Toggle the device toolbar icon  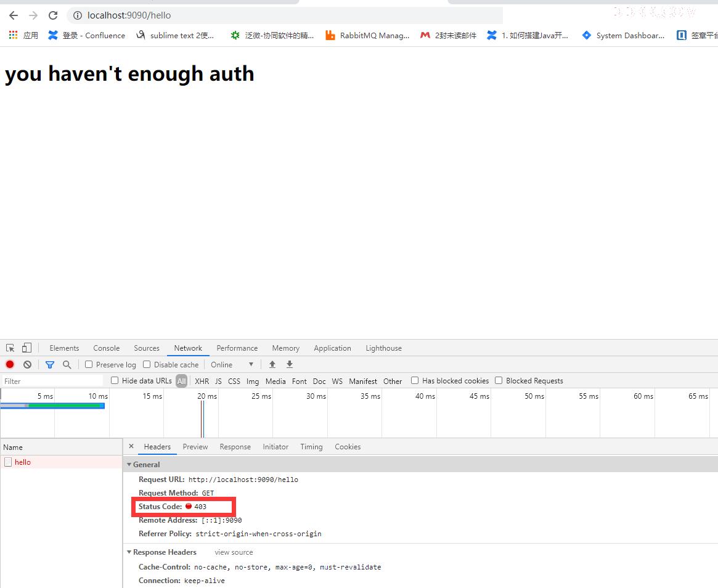(x=27, y=348)
